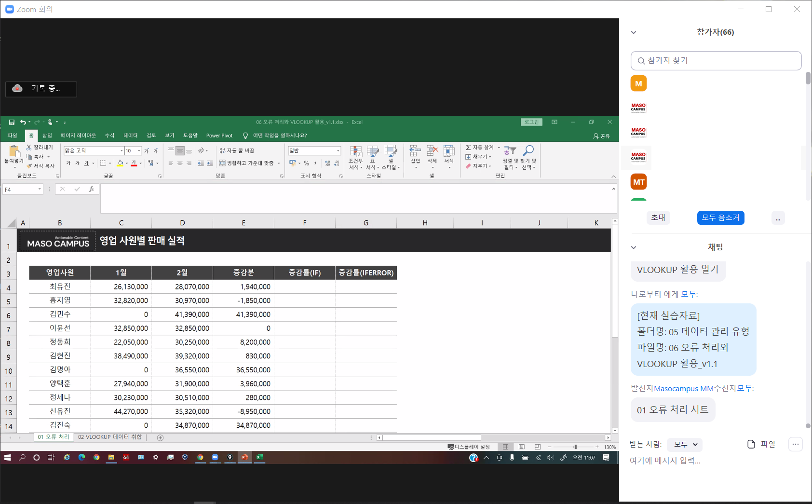Click the Insert cells icon
Viewport: 812px width, 504px height.
415,151
